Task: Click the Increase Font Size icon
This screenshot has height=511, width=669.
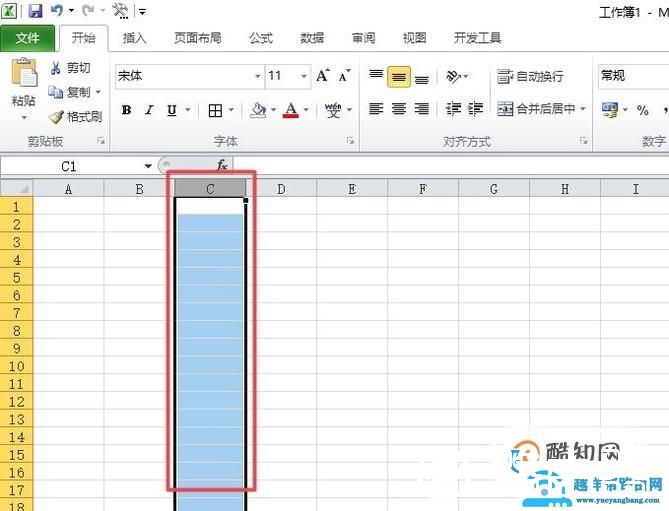Action: click(323, 75)
